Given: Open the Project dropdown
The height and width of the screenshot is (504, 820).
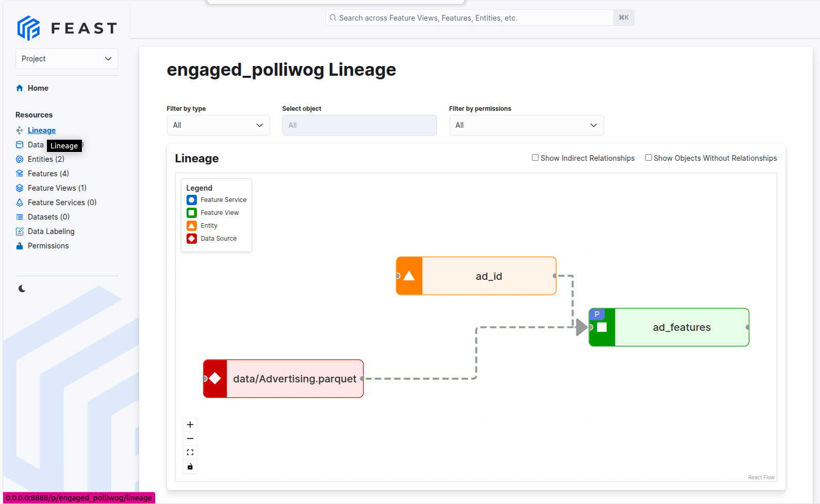Looking at the screenshot, I should click(67, 59).
